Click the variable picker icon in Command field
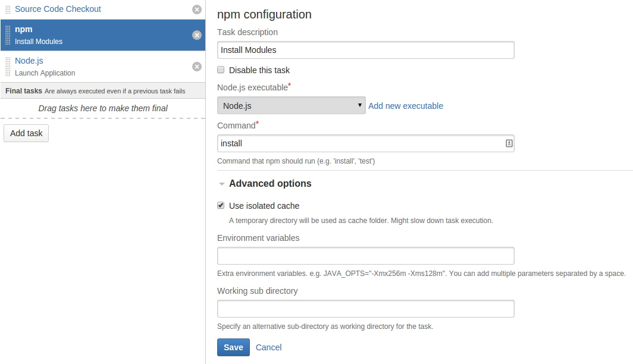This screenshot has height=364, width=633. point(509,143)
